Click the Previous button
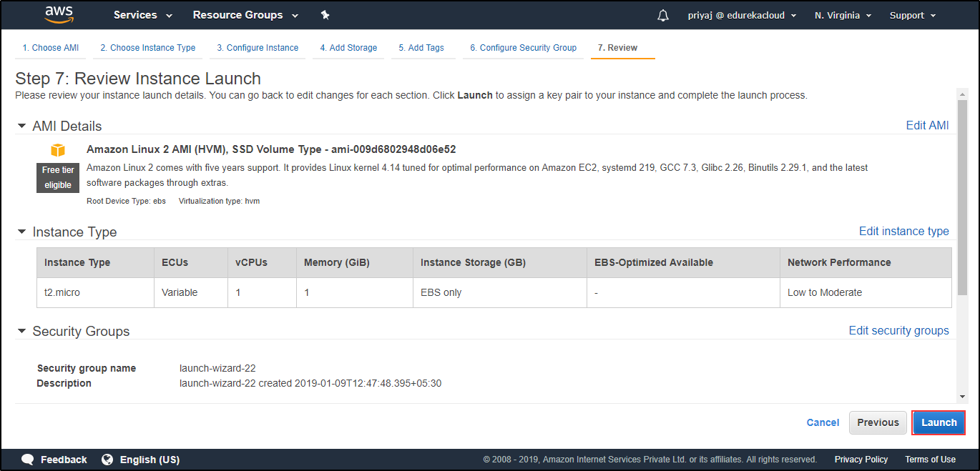Viewport: 980px width, 471px height. (878, 422)
